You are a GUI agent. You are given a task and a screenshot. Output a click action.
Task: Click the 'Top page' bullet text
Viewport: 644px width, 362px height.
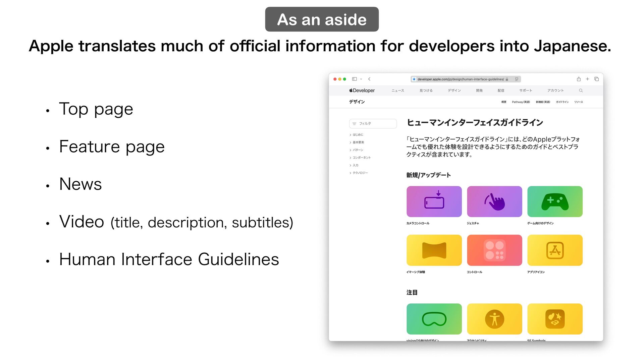96,109
